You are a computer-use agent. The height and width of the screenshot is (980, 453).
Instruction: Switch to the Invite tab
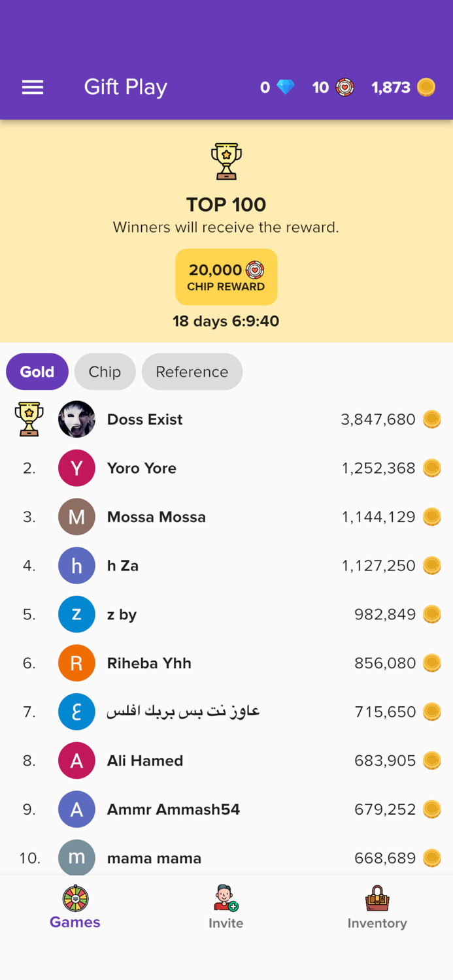226,907
